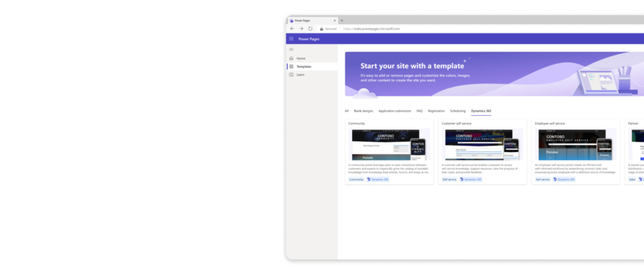Select the Power Pages browser tab
Image resolution: width=644 pixels, height=274 pixels.
[312, 21]
